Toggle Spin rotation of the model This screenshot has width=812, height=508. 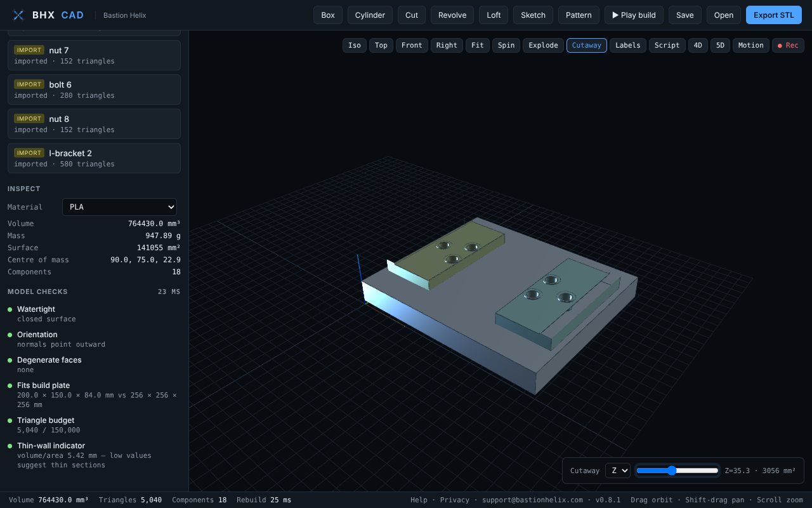coord(506,45)
